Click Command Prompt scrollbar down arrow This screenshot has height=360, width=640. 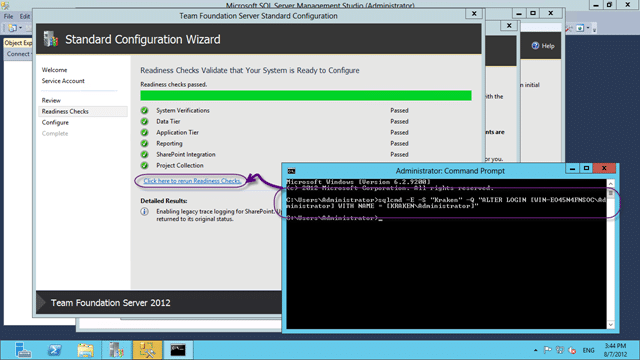click(611, 324)
